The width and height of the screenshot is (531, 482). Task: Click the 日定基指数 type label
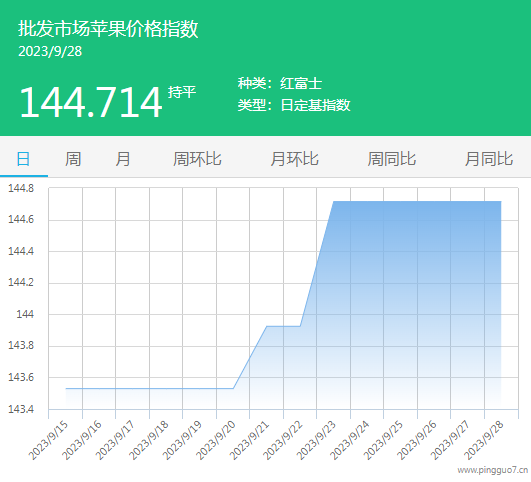pos(315,105)
